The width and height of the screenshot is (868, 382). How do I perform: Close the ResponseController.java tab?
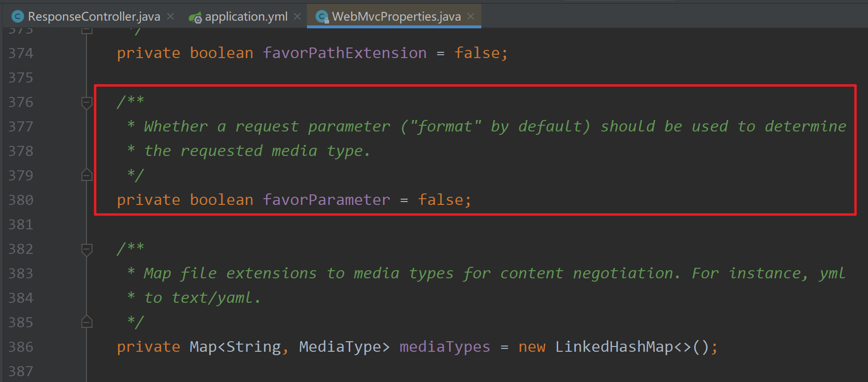point(171,16)
